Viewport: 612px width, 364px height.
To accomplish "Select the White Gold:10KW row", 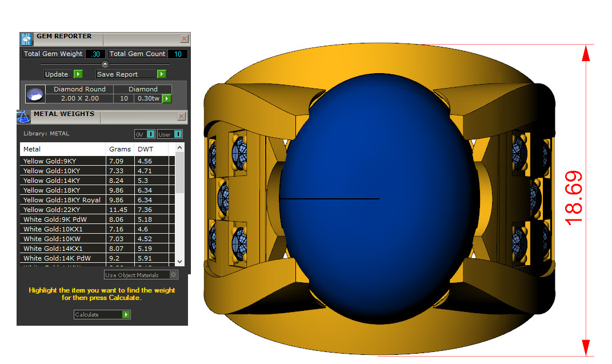I will click(x=63, y=239).
